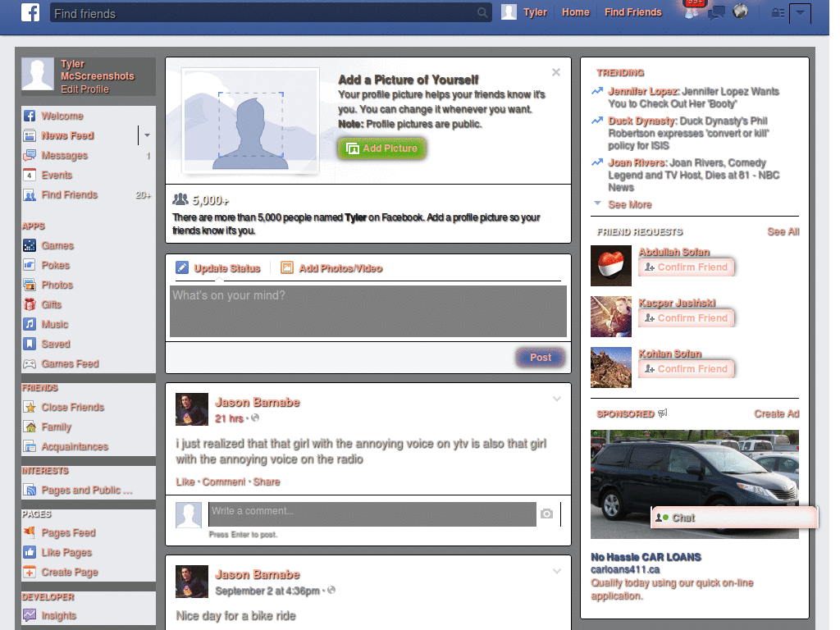Click the Messages sidebar icon

click(x=30, y=155)
